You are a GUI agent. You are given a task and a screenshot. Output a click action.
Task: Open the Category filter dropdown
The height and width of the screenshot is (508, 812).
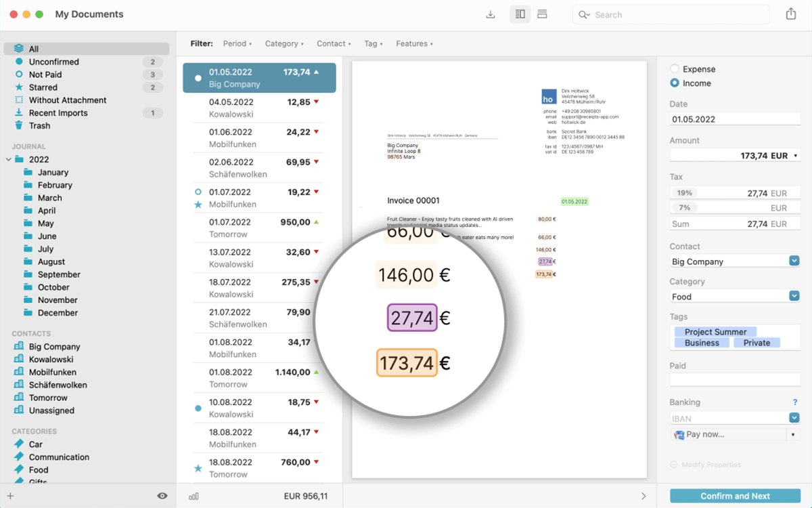pos(284,43)
